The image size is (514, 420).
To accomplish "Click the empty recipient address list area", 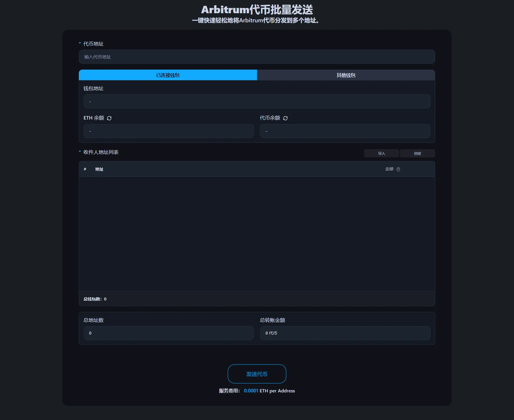I will click(x=257, y=234).
